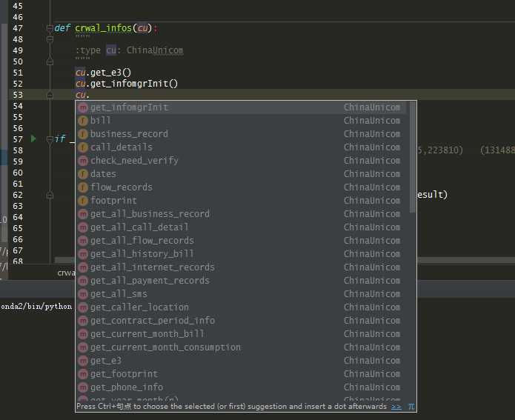Screen dimensions: 515x420
Task: Choose get_current_month_consumption method
Action: coord(241,347)
